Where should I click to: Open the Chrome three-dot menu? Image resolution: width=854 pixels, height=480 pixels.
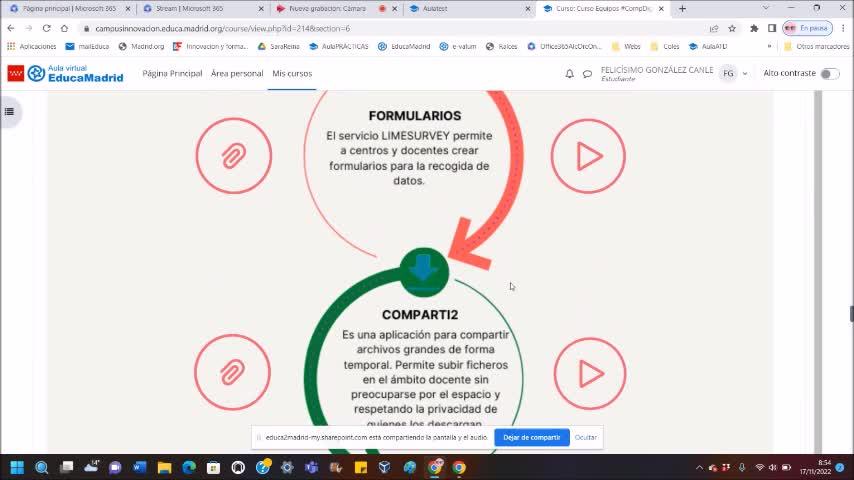(843, 28)
